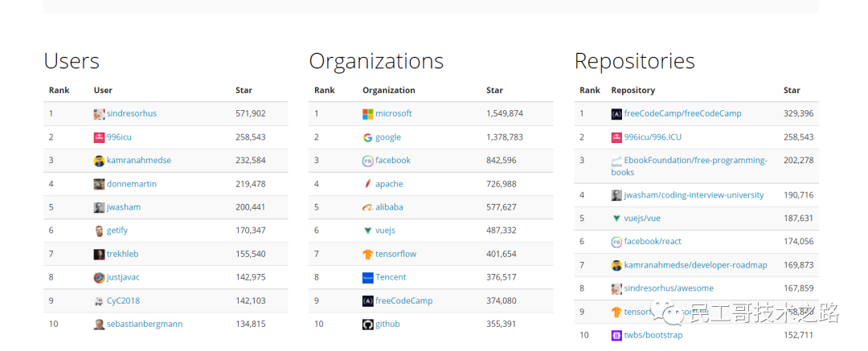Click the Apache feather icon
868x351 pixels.
tap(368, 184)
